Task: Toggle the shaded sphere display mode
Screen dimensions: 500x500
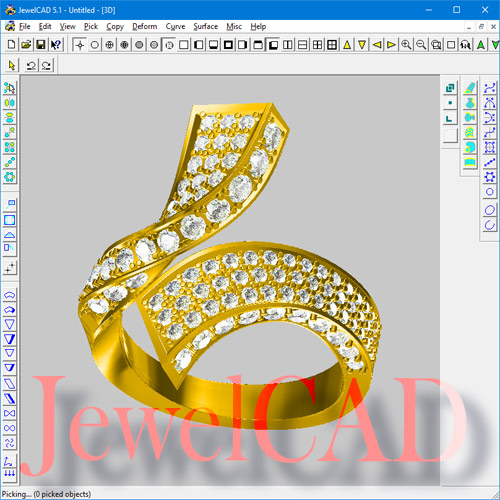Action: click(139, 44)
